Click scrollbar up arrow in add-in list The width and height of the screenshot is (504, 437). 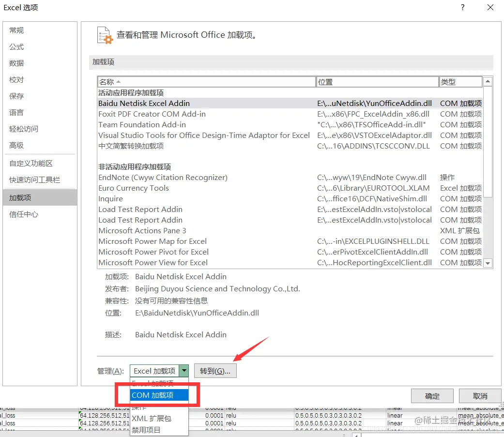tap(488, 82)
